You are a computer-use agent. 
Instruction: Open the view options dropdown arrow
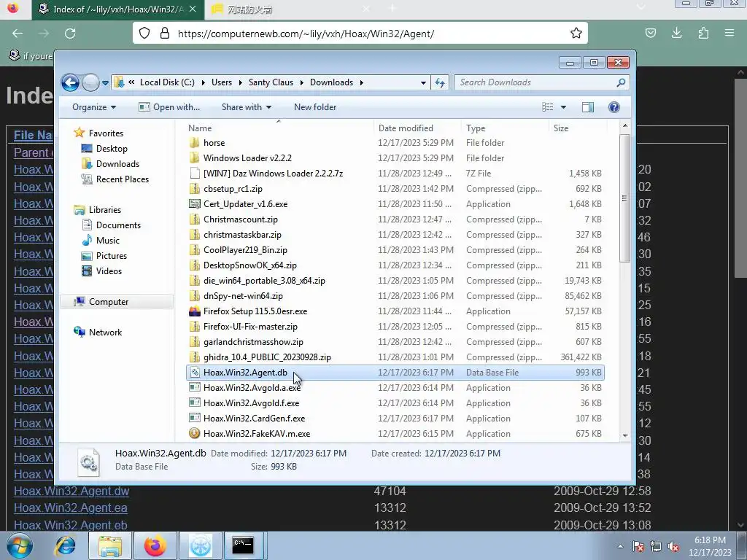pyautogui.click(x=563, y=107)
